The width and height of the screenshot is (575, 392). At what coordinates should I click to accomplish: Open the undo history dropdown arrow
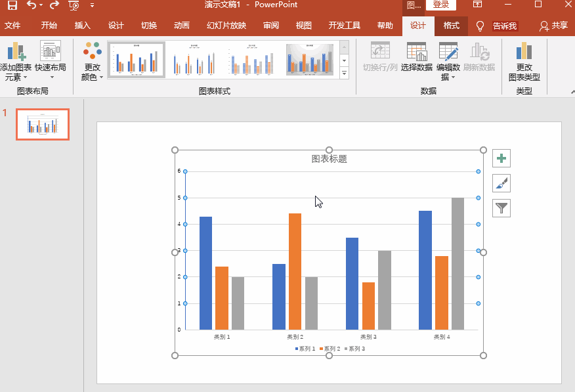pos(41,5)
